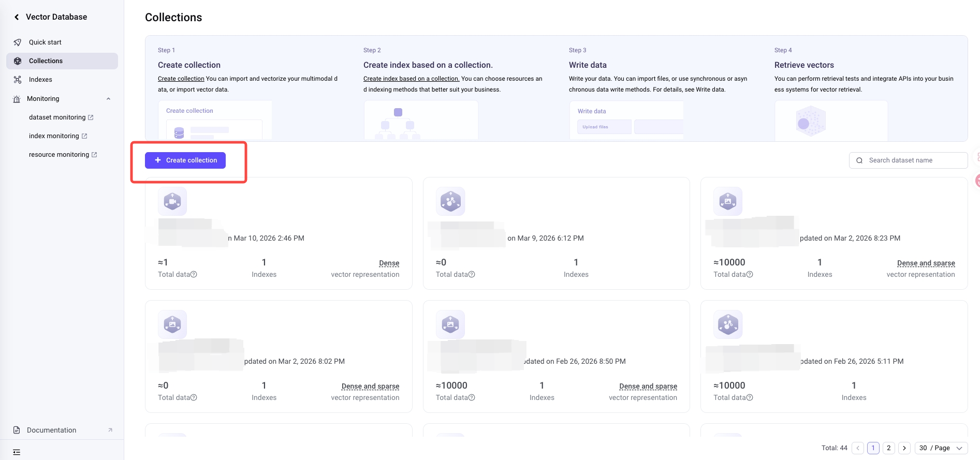The width and height of the screenshot is (980, 460).
Task: Click Dense and sparse label on Mar 2 8:23 PM card
Action: pyautogui.click(x=926, y=263)
